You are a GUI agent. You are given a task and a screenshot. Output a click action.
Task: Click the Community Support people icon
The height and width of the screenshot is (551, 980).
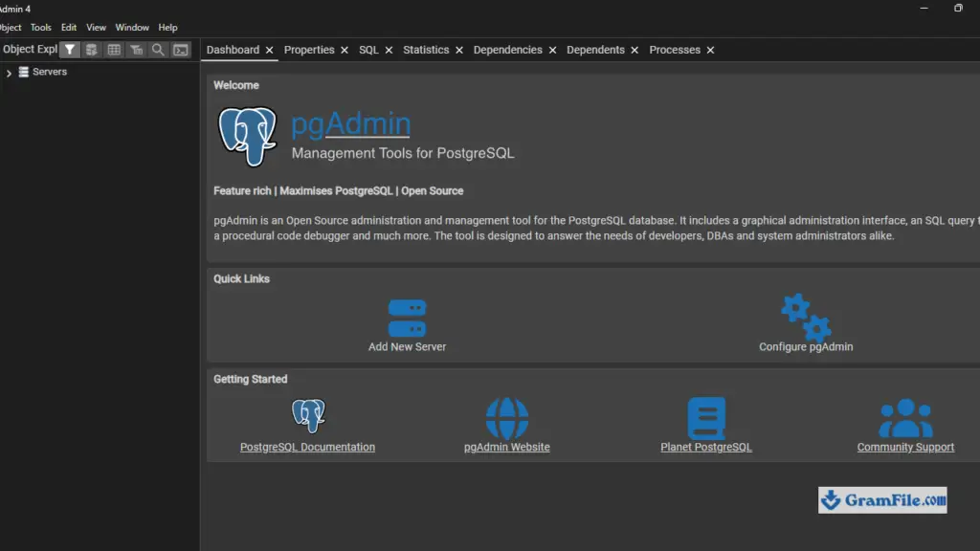coord(905,418)
